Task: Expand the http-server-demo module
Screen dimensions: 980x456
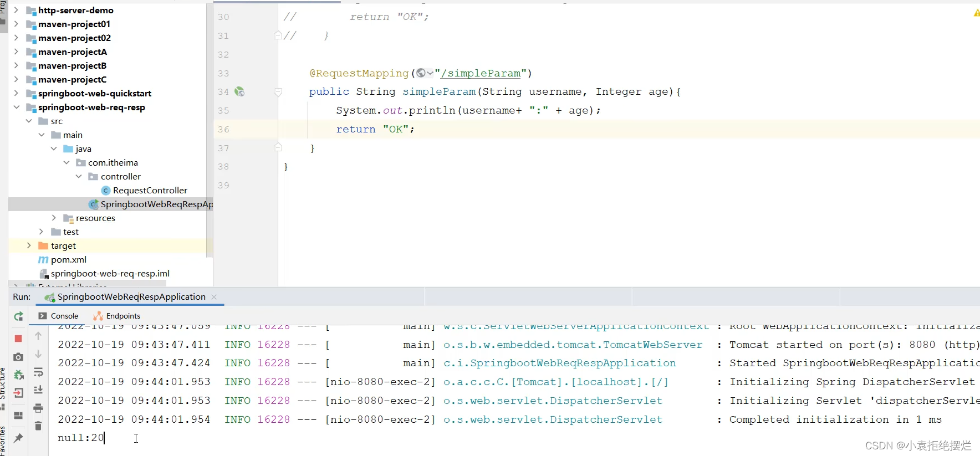Action: 16,10
